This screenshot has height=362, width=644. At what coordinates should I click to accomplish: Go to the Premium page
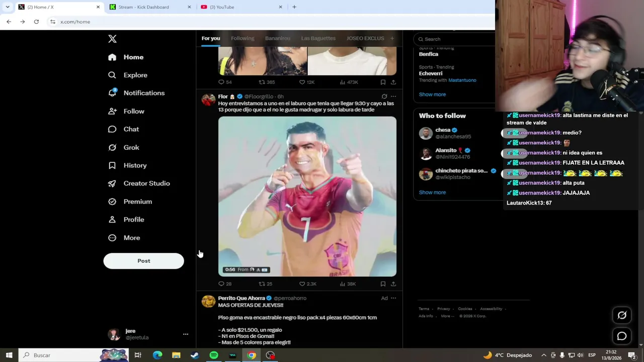pyautogui.click(x=130, y=202)
